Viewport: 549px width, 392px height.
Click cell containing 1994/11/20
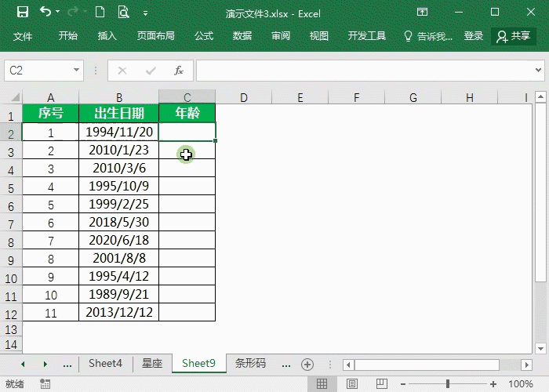click(119, 132)
